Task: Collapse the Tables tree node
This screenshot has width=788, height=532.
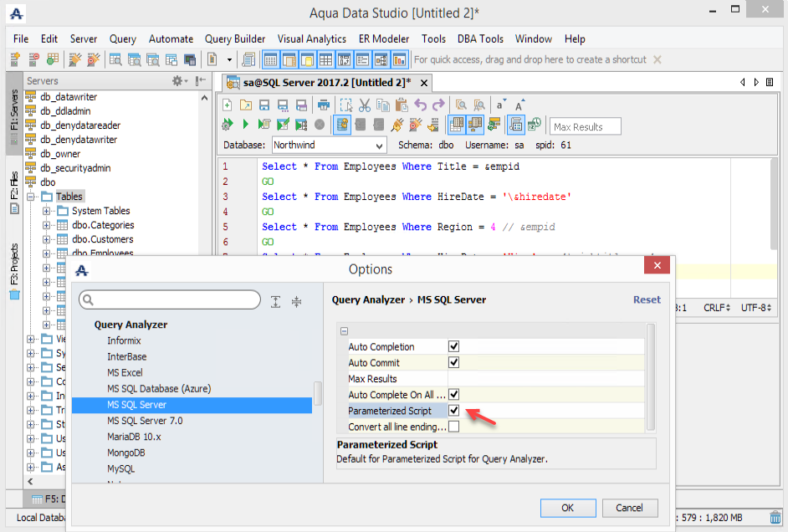Action: click(31, 197)
